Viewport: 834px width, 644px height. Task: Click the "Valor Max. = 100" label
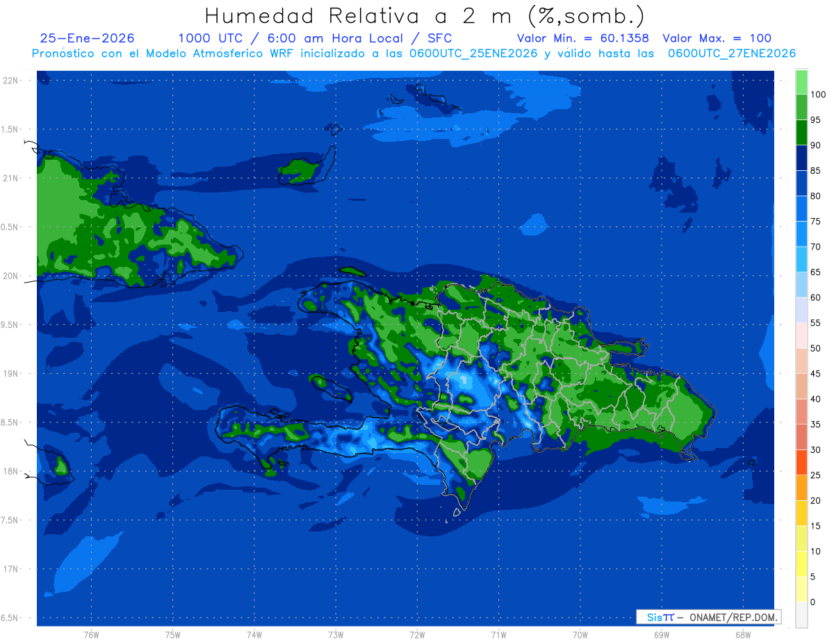[717, 39]
